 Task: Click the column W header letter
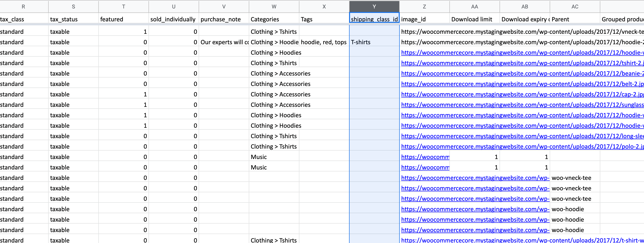[x=274, y=7]
